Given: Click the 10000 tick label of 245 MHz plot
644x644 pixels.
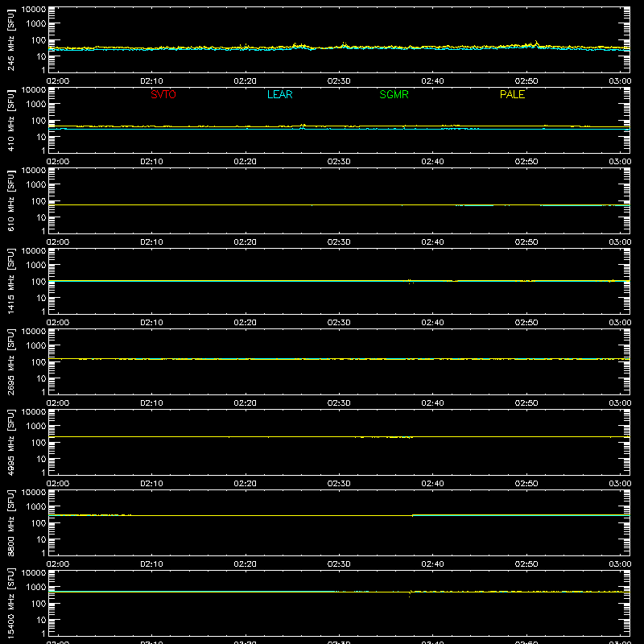Looking at the screenshot, I should click(34, 10).
